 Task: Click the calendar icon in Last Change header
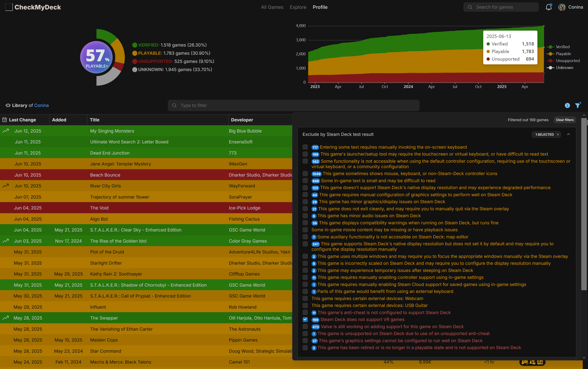tap(4, 120)
